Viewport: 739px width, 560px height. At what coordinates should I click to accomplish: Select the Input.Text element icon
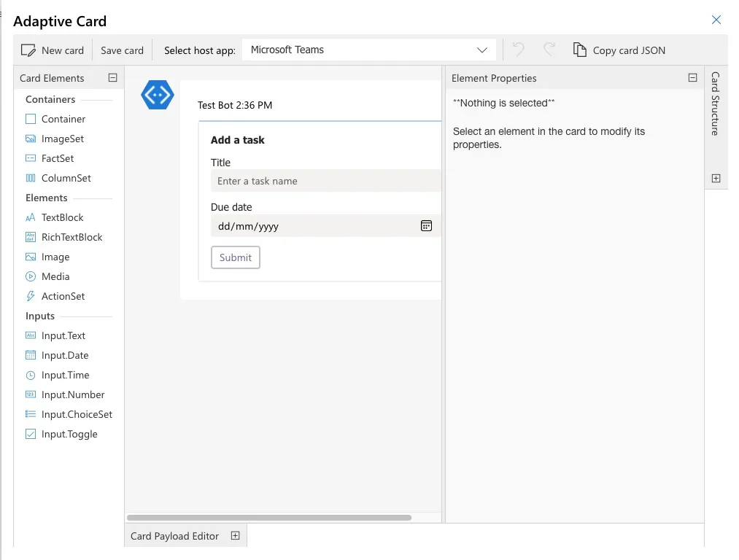(31, 335)
